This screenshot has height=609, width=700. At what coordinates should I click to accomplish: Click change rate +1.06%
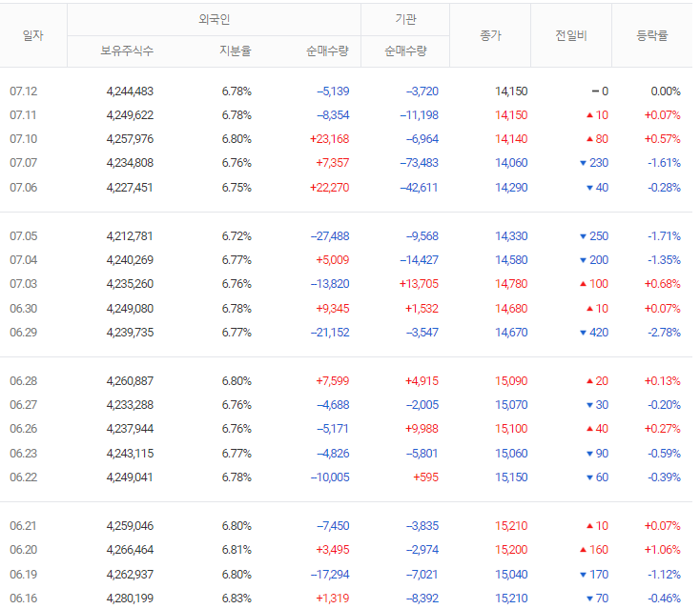click(663, 550)
